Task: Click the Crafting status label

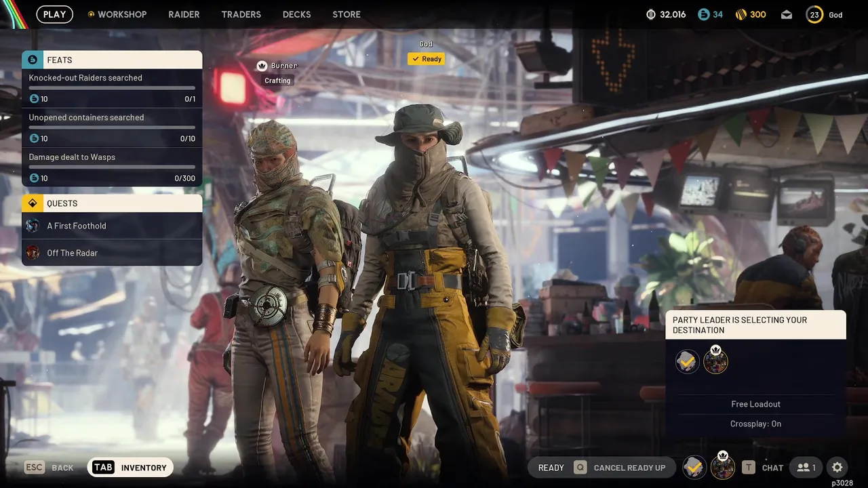Action: [x=277, y=81]
